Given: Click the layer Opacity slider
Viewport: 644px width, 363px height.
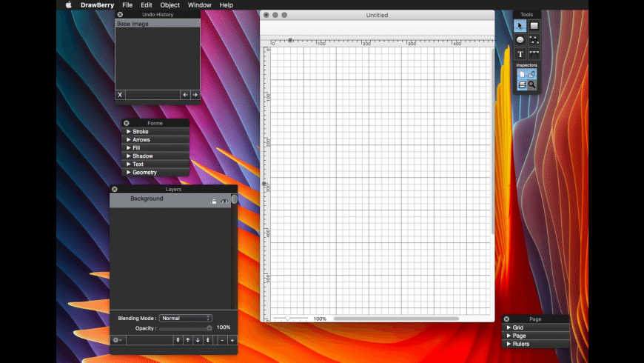Looking at the screenshot, I should point(185,327).
